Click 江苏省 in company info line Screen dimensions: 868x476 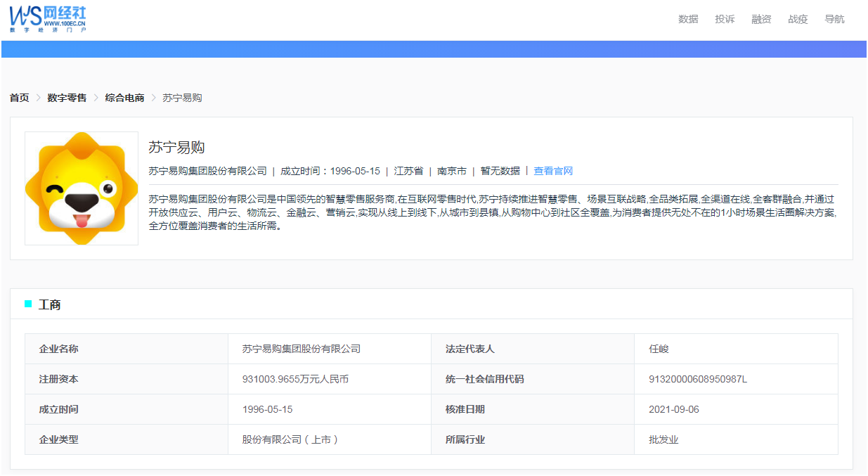(408, 171)
